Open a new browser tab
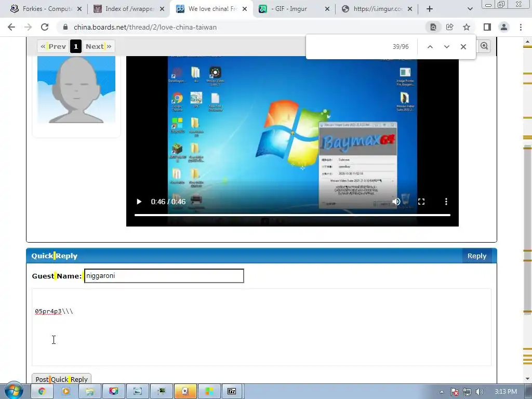 [x=430, y=9]
